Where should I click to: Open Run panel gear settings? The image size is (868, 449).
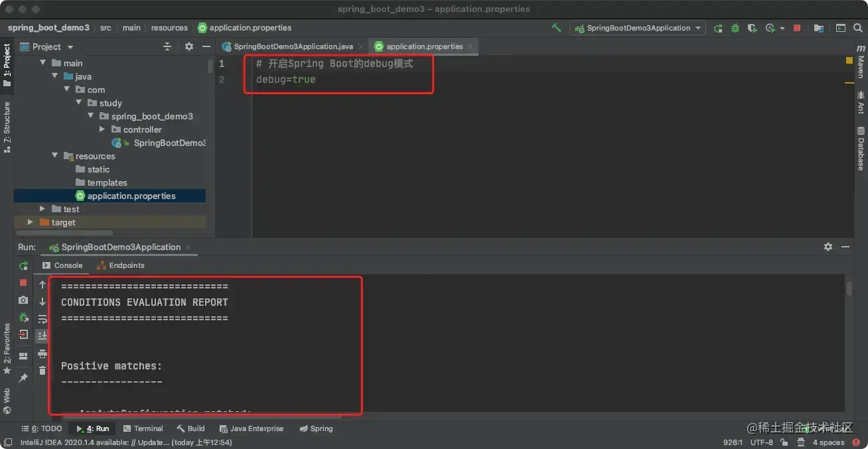(828, 247)
